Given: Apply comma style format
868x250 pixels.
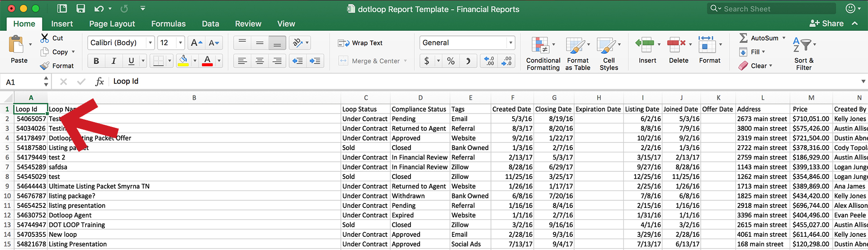Looking at the screenshot, I should [468, 61].
